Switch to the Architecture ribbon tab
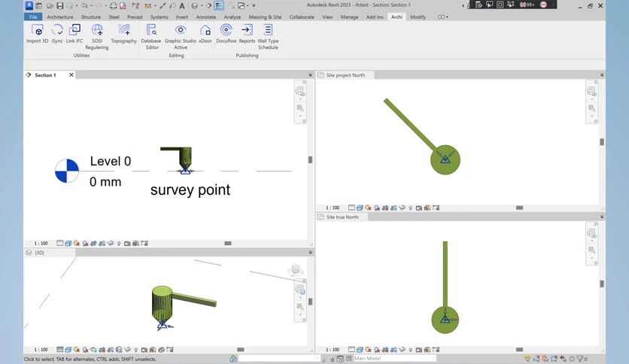The width and height of the screenshot is (629, 364). coord(60,17)
